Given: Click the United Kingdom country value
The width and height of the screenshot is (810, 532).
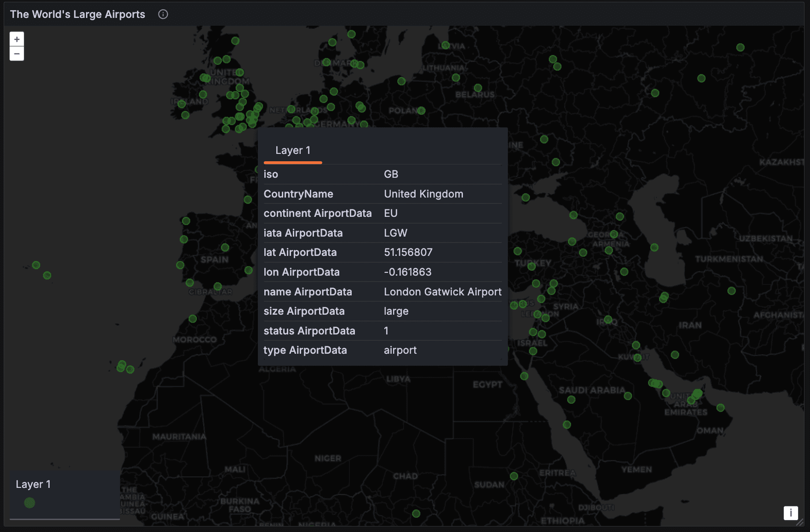Looking at the screenshot, I should click(x=423, y=194).
